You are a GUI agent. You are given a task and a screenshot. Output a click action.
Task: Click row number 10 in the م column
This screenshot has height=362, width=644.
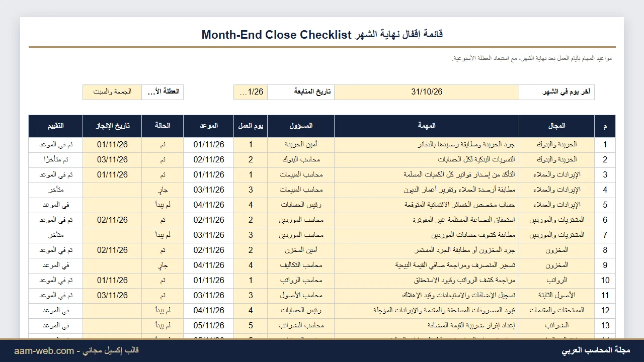point(605,281)
